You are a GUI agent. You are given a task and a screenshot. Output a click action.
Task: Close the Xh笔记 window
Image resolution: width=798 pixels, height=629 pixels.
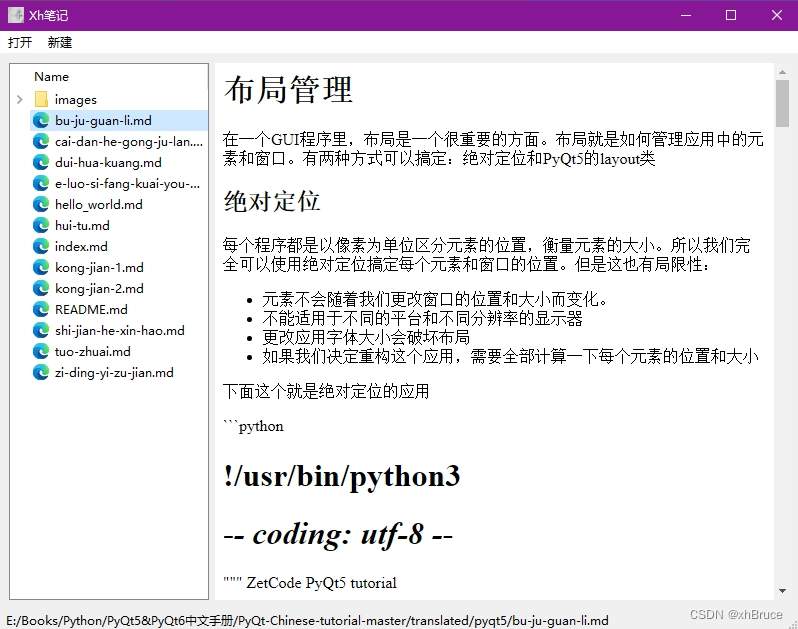(x=777, y=15)
